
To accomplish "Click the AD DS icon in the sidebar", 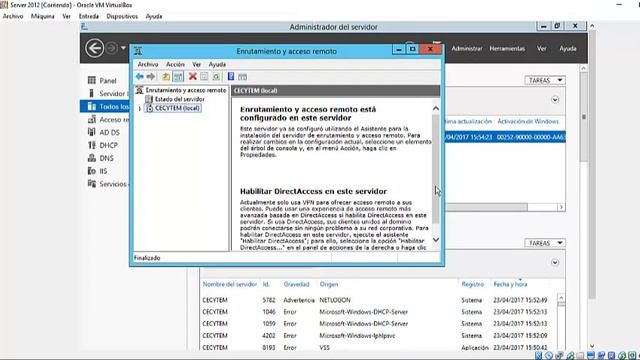I will [x=92, y=132].
